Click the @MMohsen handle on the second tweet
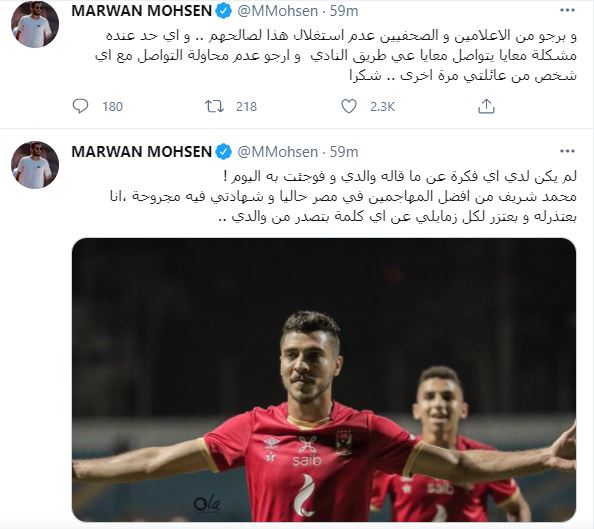Screen dimensions: 594x529 278,152
